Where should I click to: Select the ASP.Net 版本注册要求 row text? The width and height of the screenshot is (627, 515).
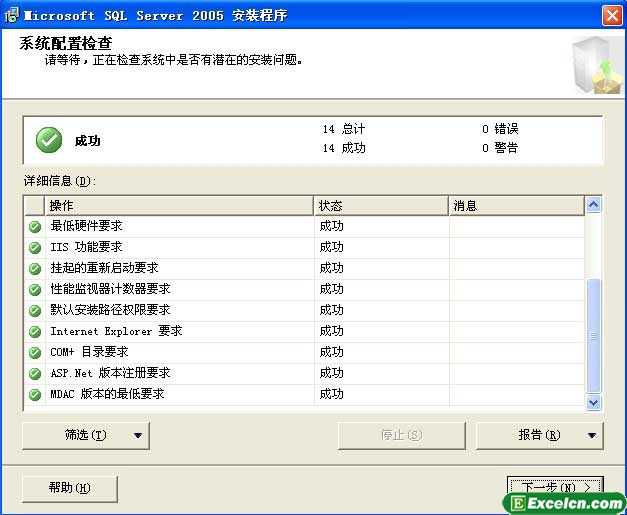110,373
